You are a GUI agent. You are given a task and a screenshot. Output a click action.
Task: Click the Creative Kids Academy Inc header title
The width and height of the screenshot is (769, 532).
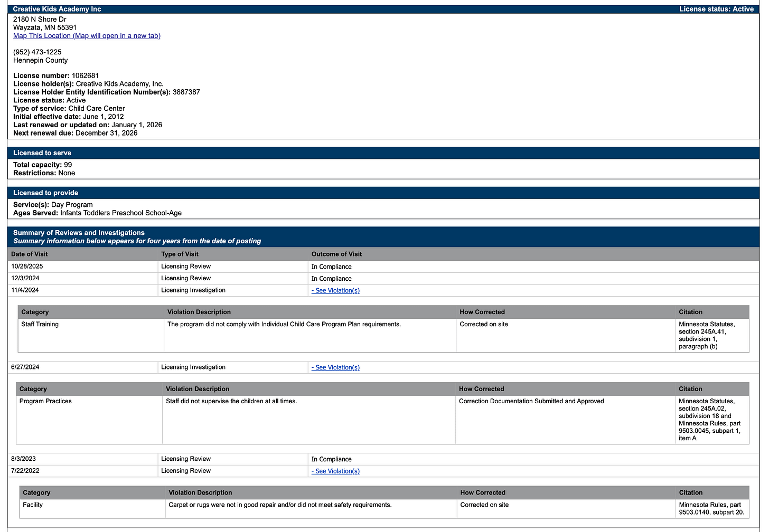57,9
